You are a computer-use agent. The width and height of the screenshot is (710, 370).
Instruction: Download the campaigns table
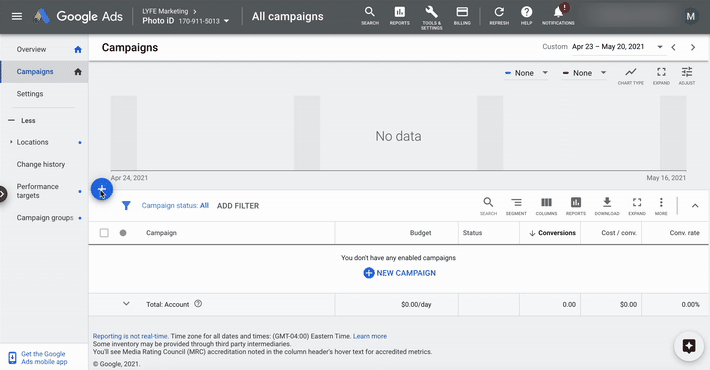point(607,206)
